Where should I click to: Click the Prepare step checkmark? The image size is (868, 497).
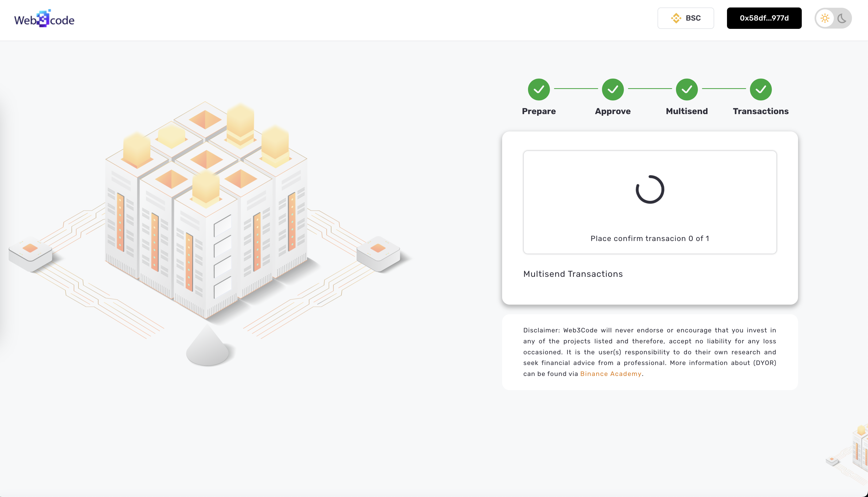coord(539,90)
